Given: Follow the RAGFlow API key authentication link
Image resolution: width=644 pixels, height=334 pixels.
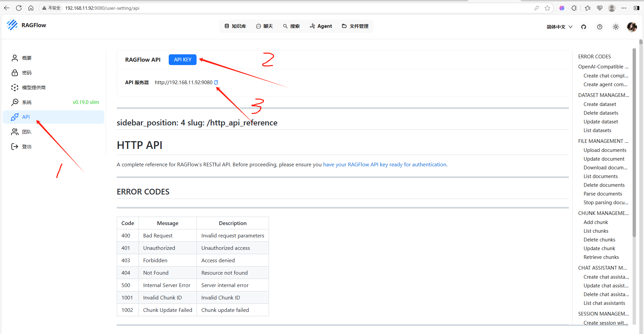Looking at the screenshot, I should 385,165.
